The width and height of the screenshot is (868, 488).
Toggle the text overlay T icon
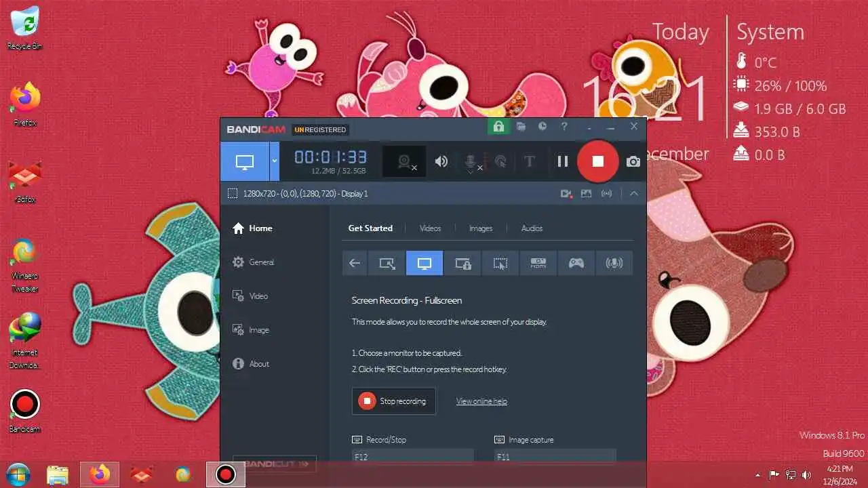530,161
